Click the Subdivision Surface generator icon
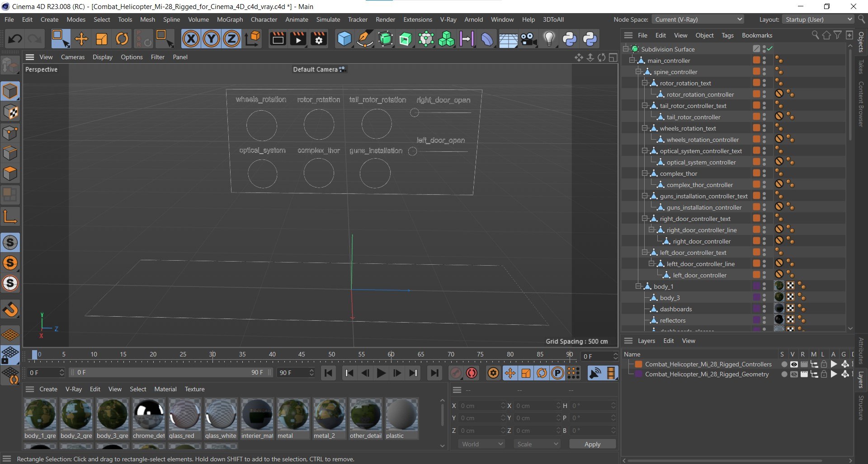868x464 pixels. (386, 39)
